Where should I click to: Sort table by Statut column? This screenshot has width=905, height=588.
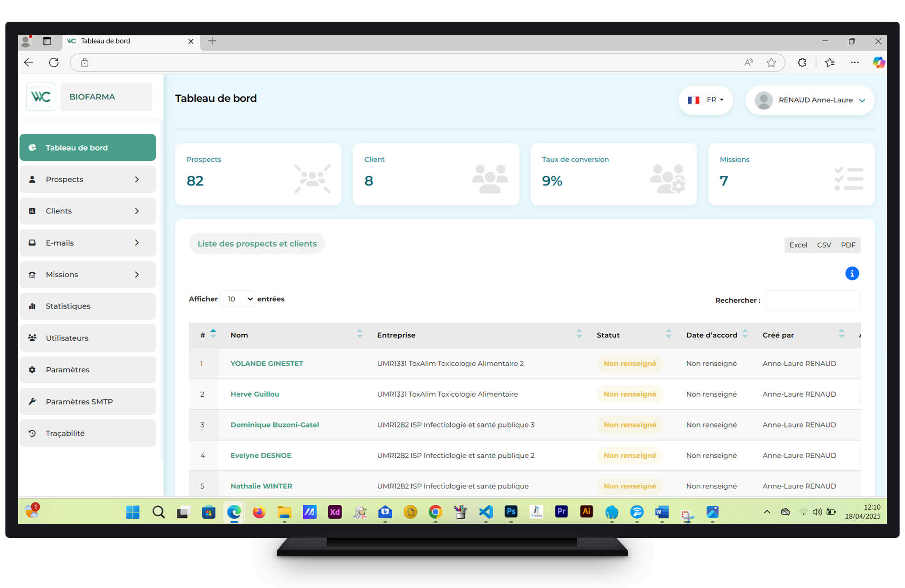point(668,334)
